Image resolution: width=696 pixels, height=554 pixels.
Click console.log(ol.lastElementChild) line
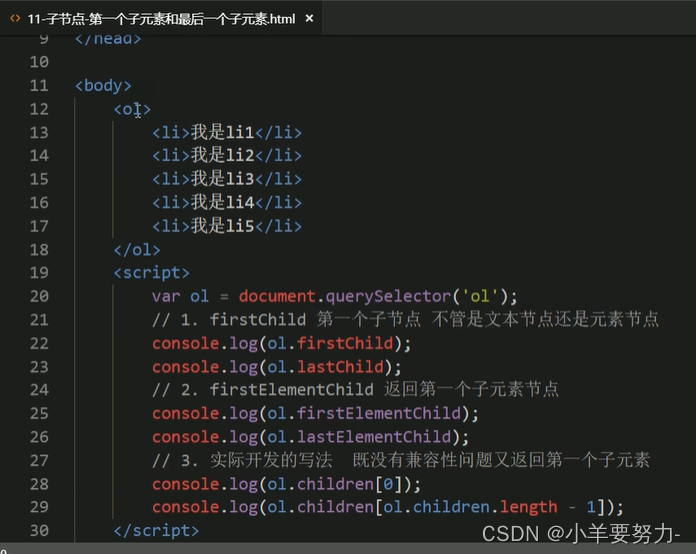click(310, 437)
